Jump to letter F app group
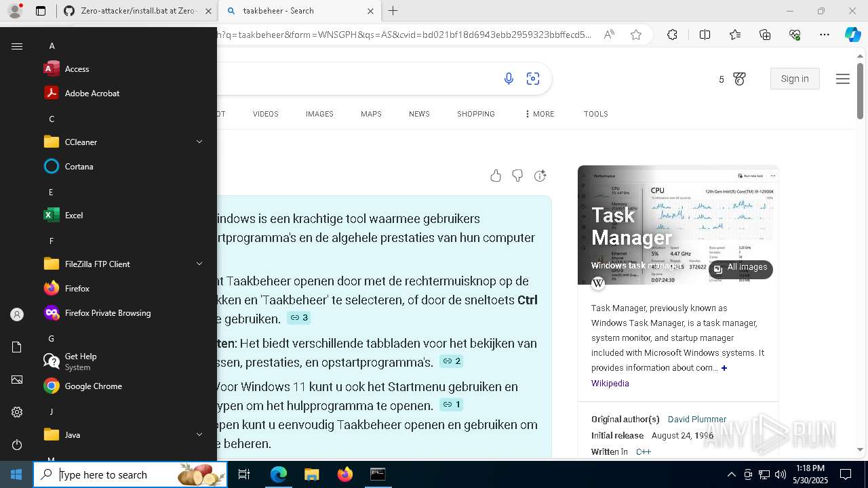Image resolution: width=868 pixels, height=488 pixels. tap(52, 241)
